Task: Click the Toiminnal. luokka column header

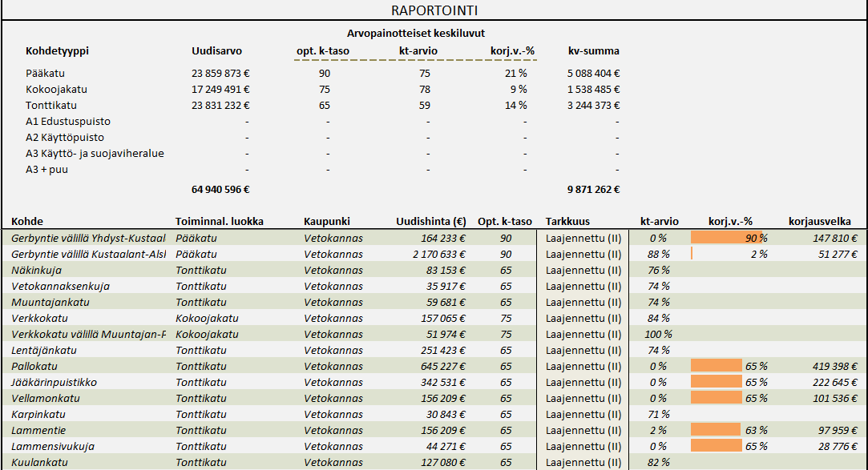Action: pyautogui.click(x=220, y=221)
